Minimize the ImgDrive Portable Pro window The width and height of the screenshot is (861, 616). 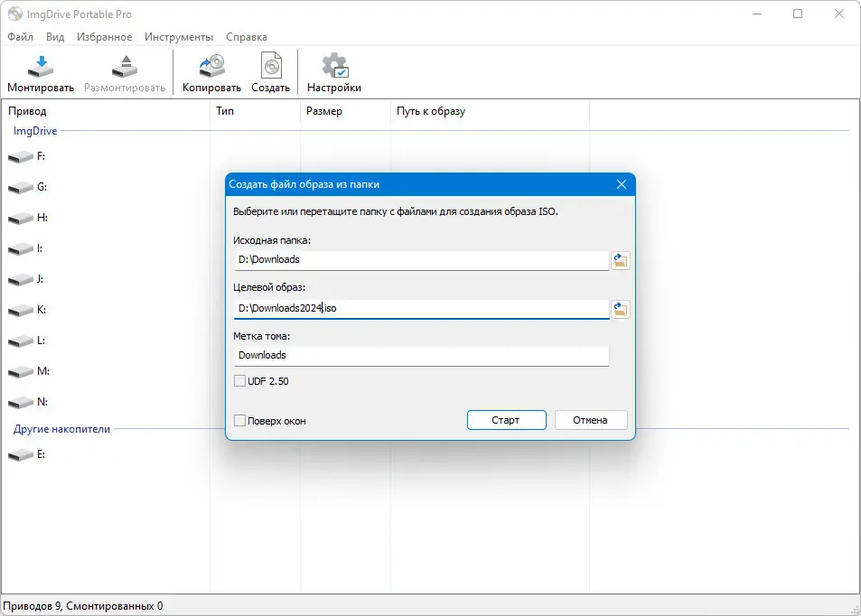757,14
